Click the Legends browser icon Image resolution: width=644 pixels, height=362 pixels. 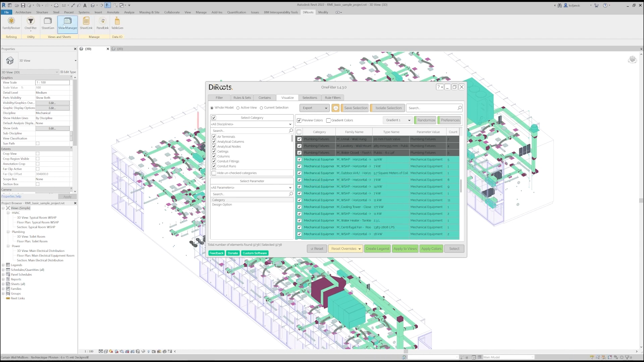pyautogui.click(x=8, y=265)
